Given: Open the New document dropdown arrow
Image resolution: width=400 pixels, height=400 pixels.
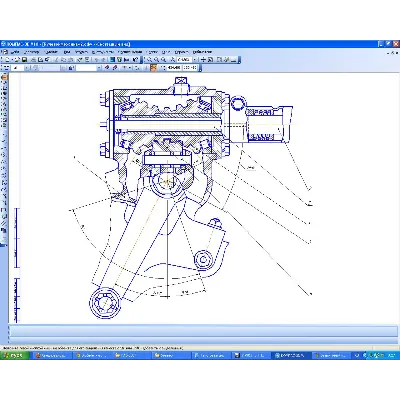Looking at the screenshot, I should [x=12, y=60].
